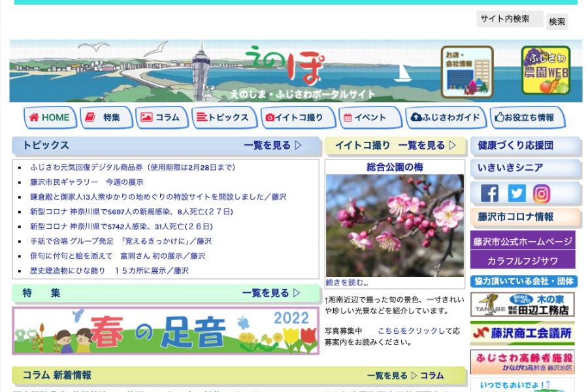This screenshot has height=392, width=588.
Task: Open the 田辺工務店 sponsor banner
Action: click(523, 304)
